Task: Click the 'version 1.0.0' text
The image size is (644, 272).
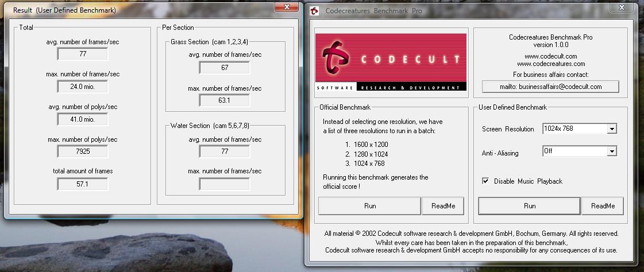Action: pos(550,44)
